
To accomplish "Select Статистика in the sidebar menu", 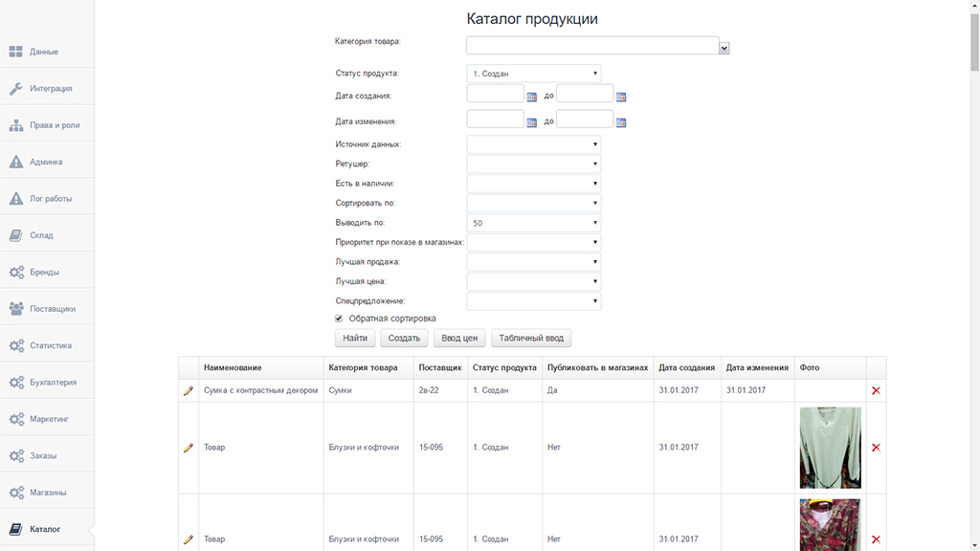I will (50, 345).
